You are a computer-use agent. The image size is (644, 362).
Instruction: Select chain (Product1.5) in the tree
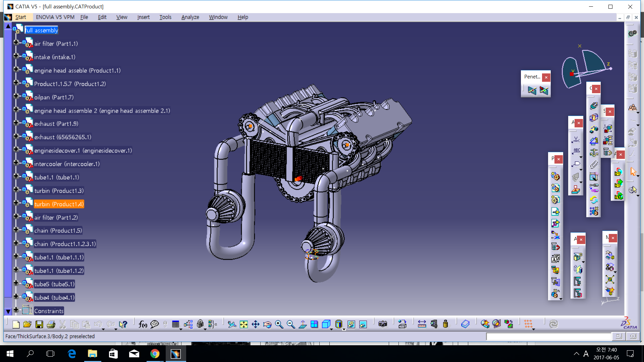(x=58, y=231)
